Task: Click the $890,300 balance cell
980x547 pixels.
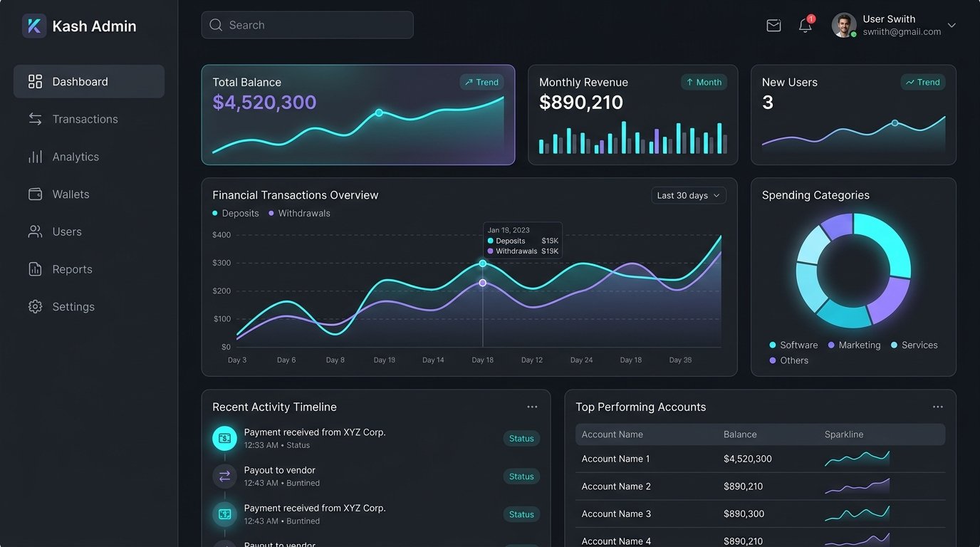Action: tap(744, 514)
